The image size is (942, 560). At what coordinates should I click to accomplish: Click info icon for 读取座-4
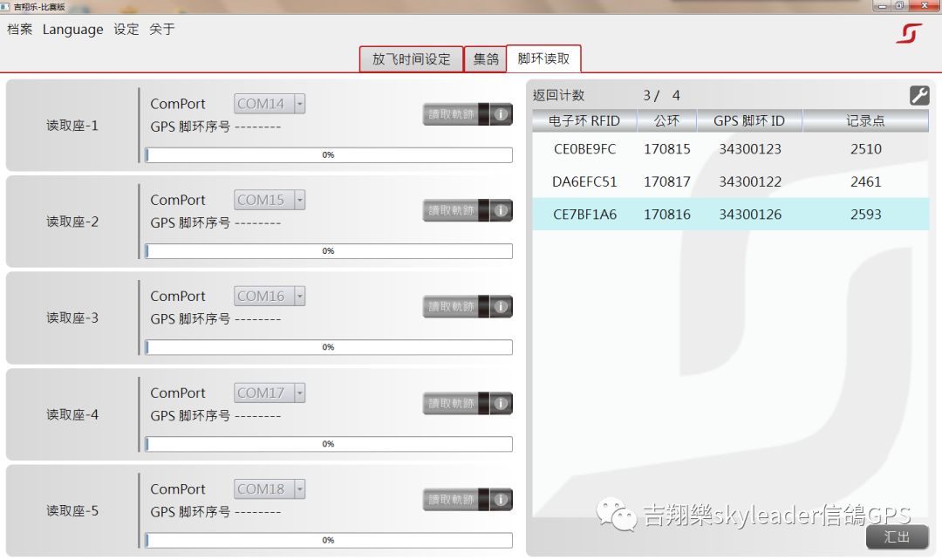(x=501, y=403)
